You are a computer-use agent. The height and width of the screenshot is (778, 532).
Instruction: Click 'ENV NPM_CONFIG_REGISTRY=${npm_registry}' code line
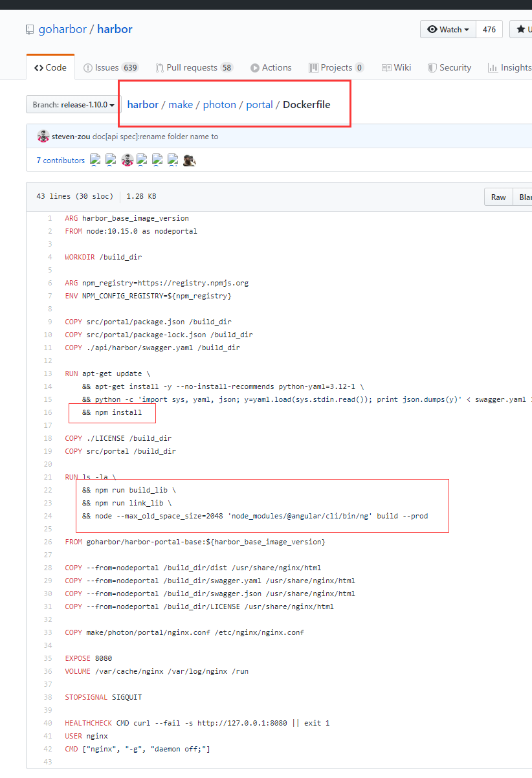pyautogui.click(x=148, y=296)
